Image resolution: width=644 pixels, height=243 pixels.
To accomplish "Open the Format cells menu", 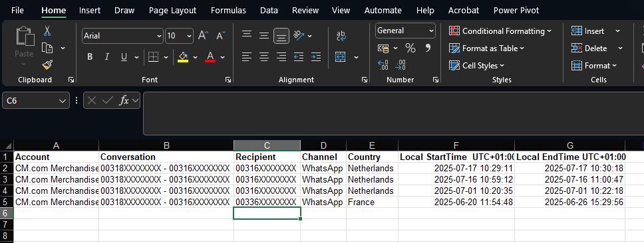I will point(594,66).
